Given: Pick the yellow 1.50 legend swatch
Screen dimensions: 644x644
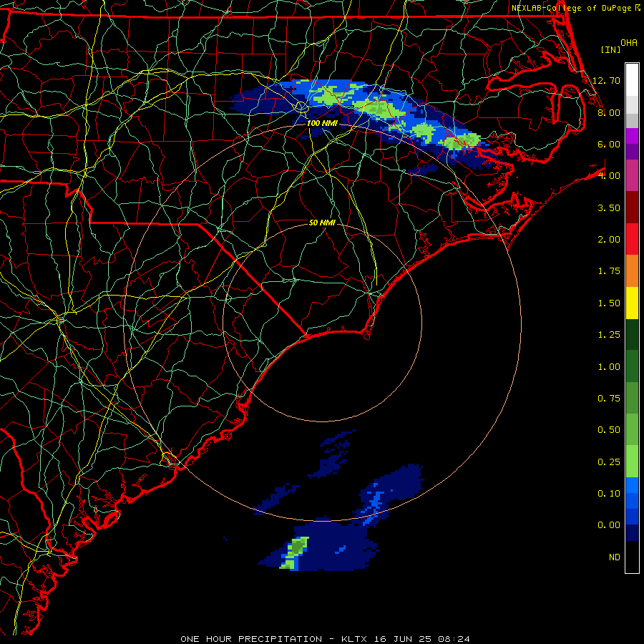Looking at the screenshot, I should (632, 303).
